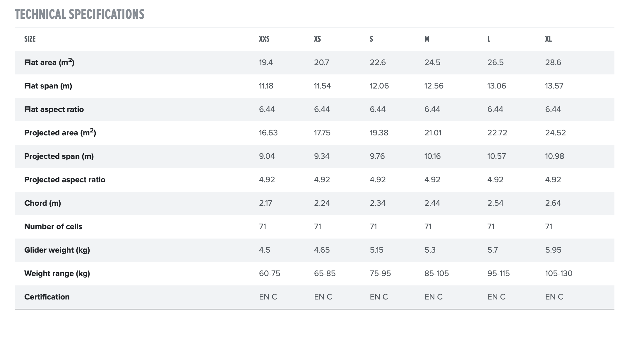Select the XS size column header
This screenshot has height=337, width=644.
pos(317,39)
